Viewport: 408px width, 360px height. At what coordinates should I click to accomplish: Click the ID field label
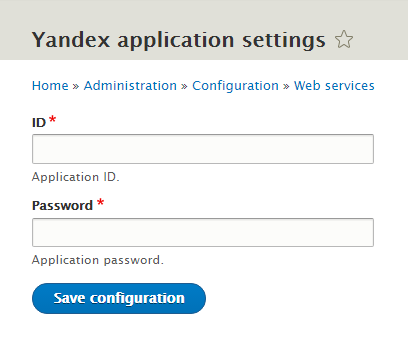39,123
